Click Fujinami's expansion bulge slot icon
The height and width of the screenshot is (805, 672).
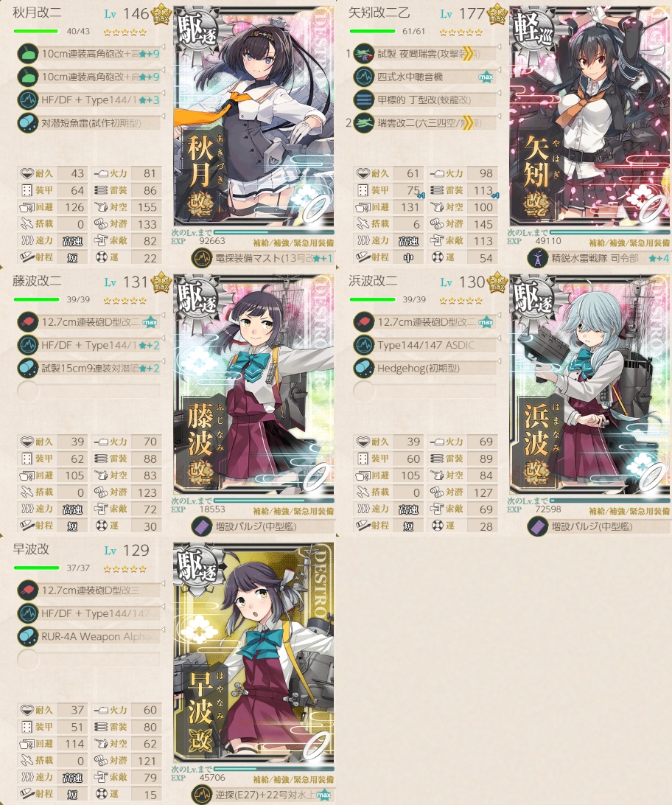(202, 526)
